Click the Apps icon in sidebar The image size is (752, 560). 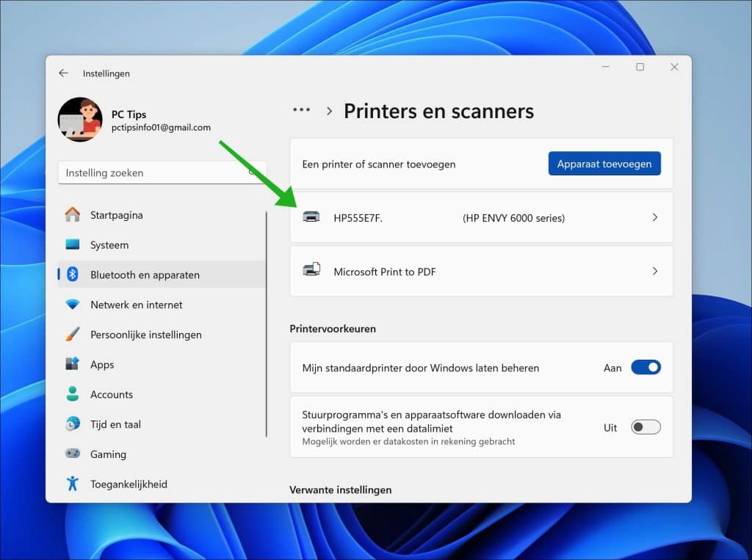[73, 364]
